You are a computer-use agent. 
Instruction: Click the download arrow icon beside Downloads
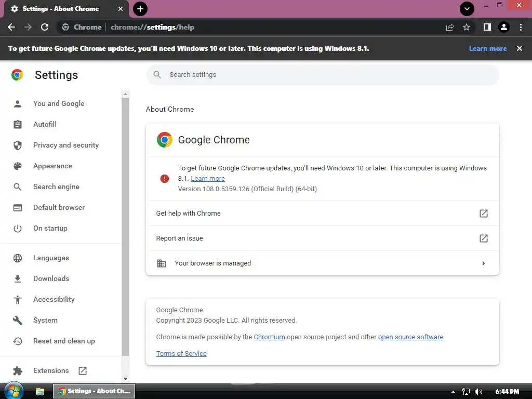[18, 279]
